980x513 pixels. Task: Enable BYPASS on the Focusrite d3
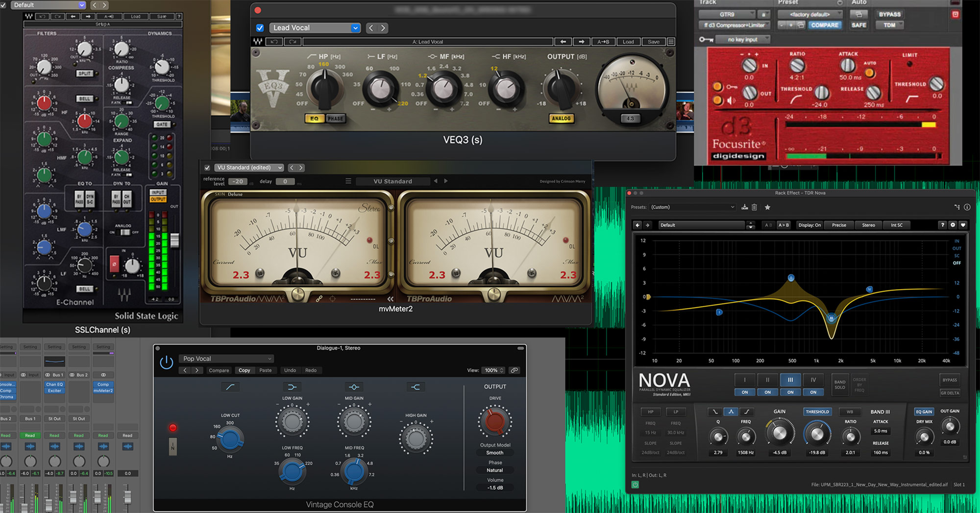pyautogui.click(x=889, y=14)
